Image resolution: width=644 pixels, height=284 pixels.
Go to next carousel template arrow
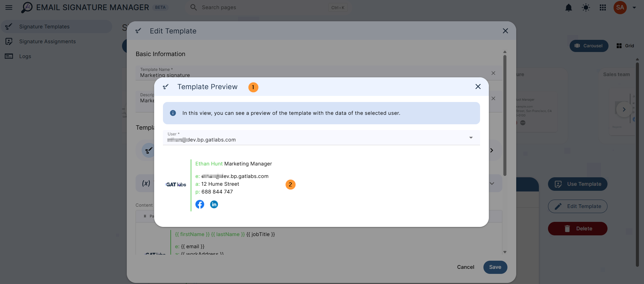click(624, 109)
